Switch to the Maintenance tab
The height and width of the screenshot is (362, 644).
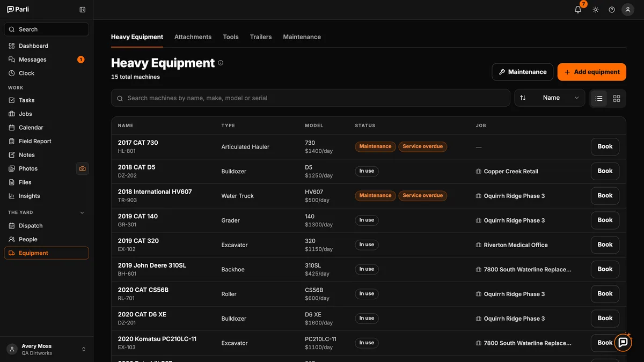coord(302,37)
